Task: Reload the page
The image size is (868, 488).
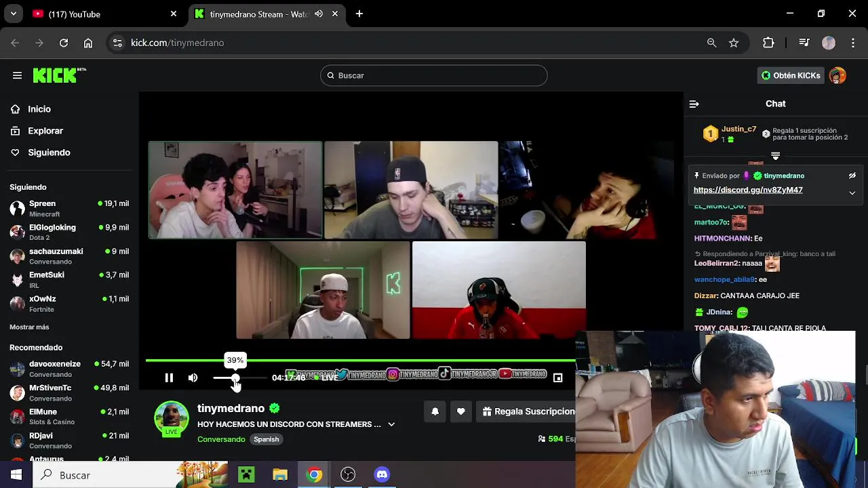Action: 64,43
